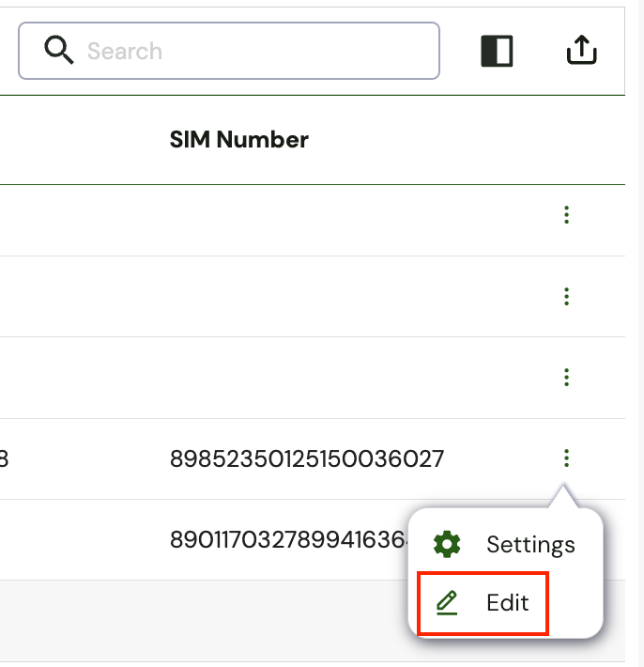This screenshot has height=667, width=644.
Task: Open the three-dot menu in first row
Action: pos(566,215)
